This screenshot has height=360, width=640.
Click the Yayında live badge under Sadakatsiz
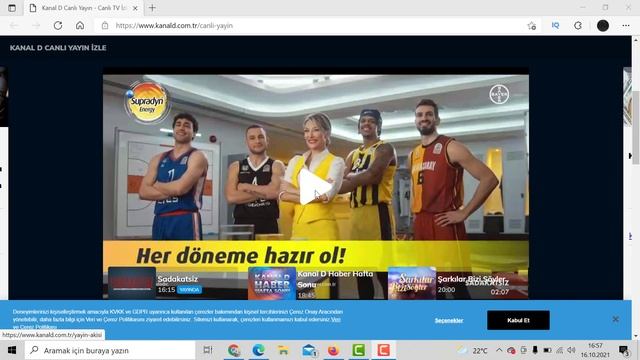click(x=189, y=289)
